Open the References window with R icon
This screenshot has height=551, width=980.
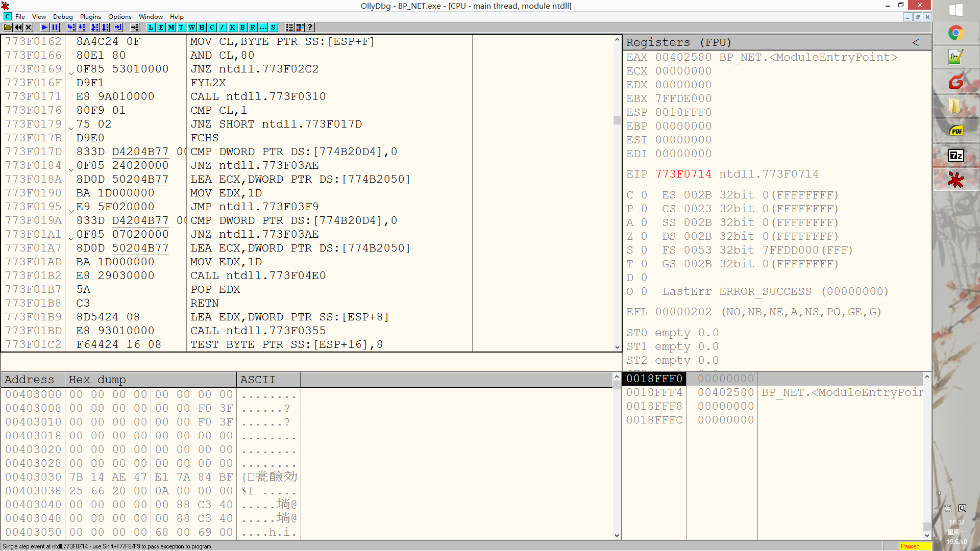[253, 28]
